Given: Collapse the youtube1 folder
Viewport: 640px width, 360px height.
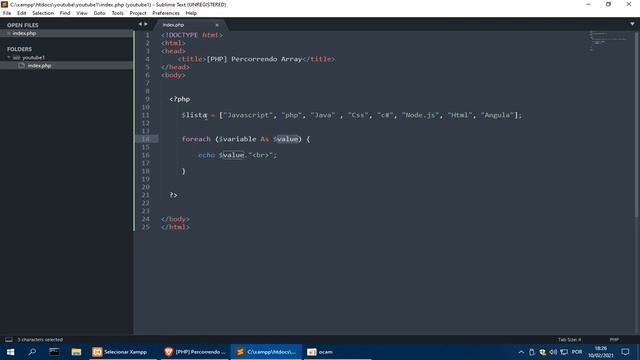Looking at the screenshot, I should (9, 58).
